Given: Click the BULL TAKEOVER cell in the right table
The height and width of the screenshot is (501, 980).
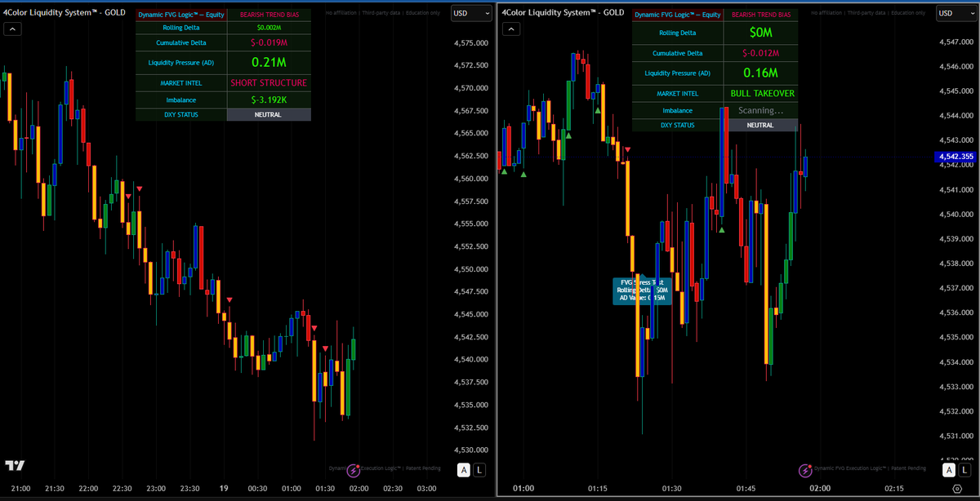Looking at the screenshot, I should pyautogui.click(x=762, y=93).
